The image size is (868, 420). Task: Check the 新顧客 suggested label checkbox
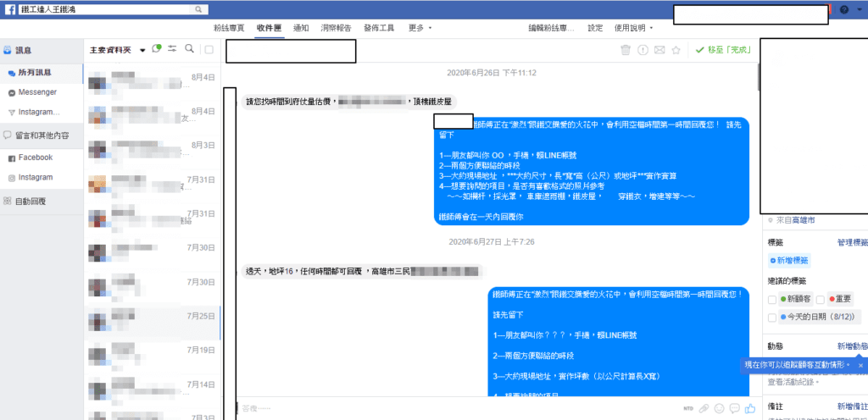(772, 299)
